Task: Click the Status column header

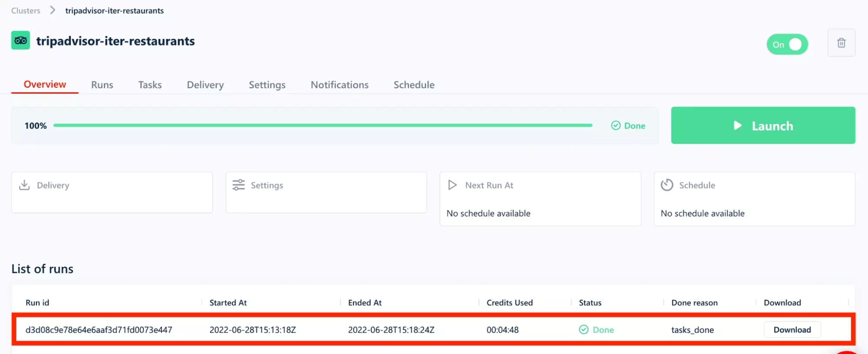Action: click(x=590, y=303)
